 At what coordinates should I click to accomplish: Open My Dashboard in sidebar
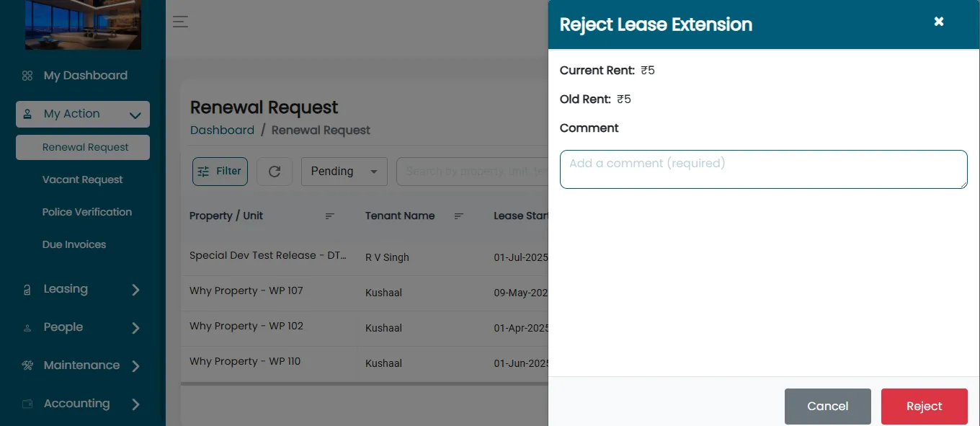85,76
